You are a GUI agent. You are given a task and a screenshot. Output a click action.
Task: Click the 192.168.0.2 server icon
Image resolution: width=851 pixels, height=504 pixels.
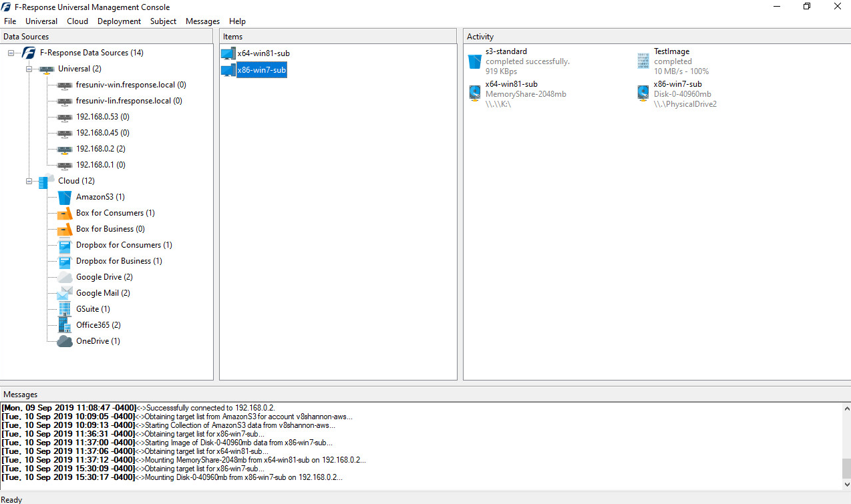[65, 149]
